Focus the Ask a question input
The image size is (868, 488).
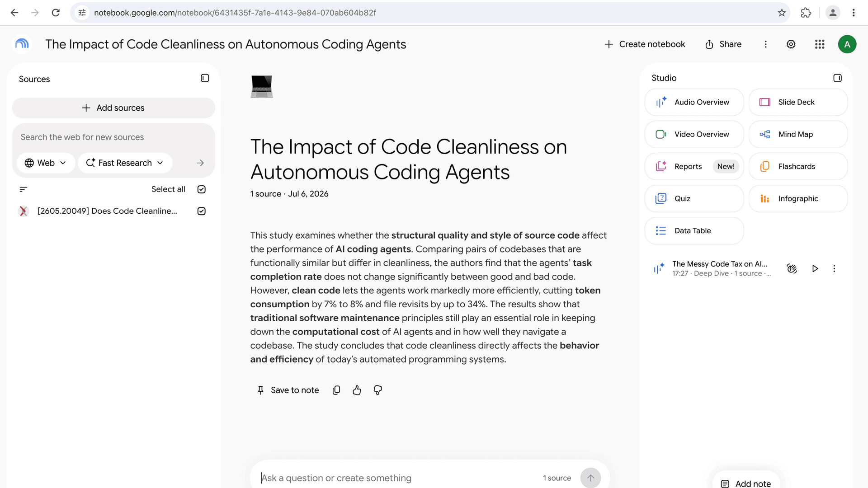pos(398,478)
